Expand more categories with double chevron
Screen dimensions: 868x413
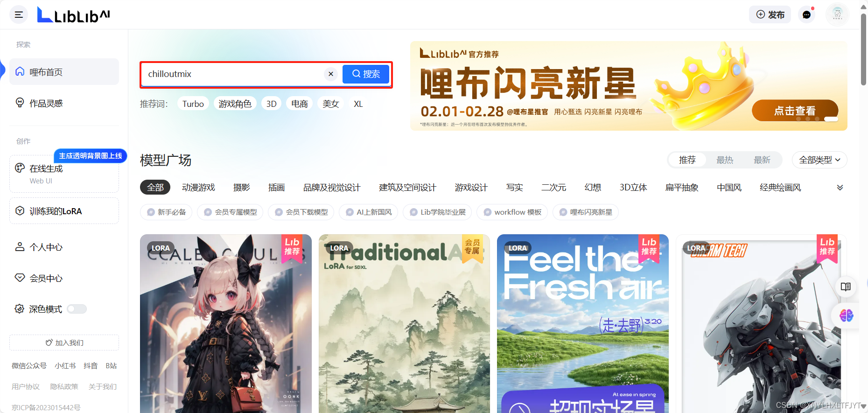(x=840, y=188)
